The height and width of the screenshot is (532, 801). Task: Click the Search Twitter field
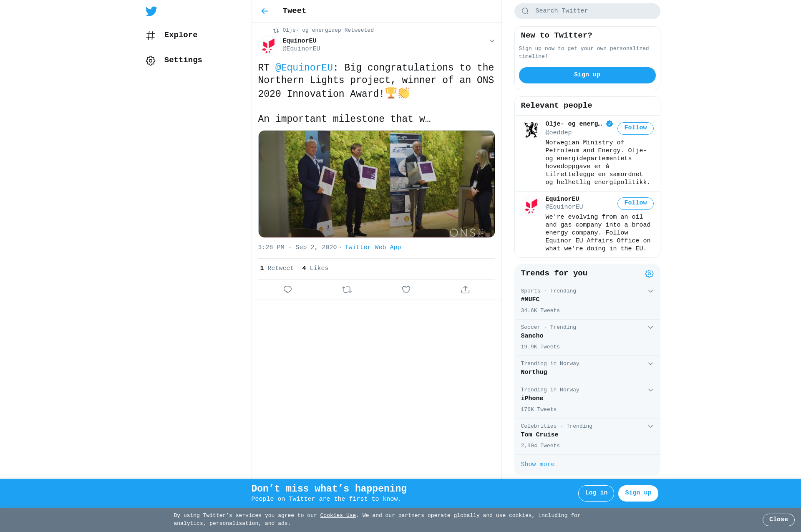587,11
